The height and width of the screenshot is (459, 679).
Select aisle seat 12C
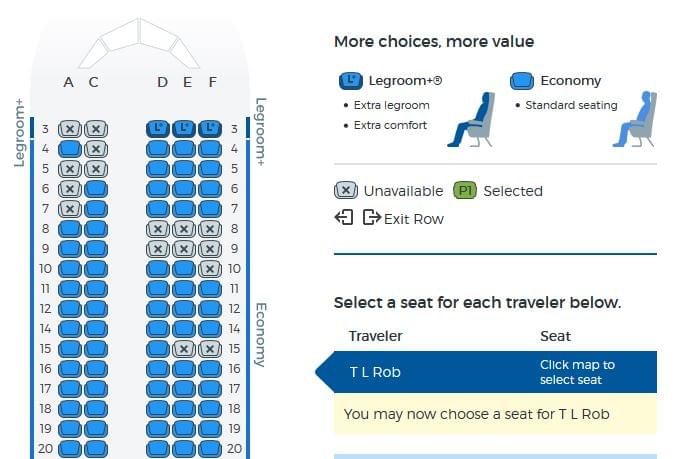(96, 309)
